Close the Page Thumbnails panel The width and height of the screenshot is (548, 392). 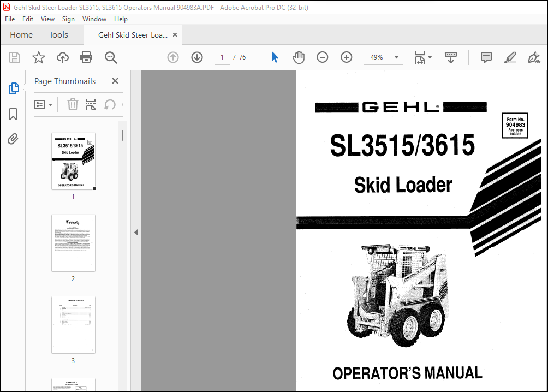[x=115, y=81]
